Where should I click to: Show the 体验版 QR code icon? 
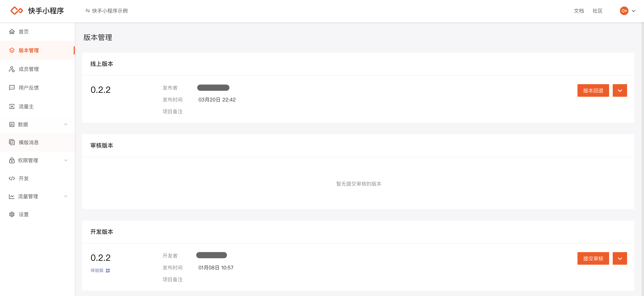coord(108,270)
